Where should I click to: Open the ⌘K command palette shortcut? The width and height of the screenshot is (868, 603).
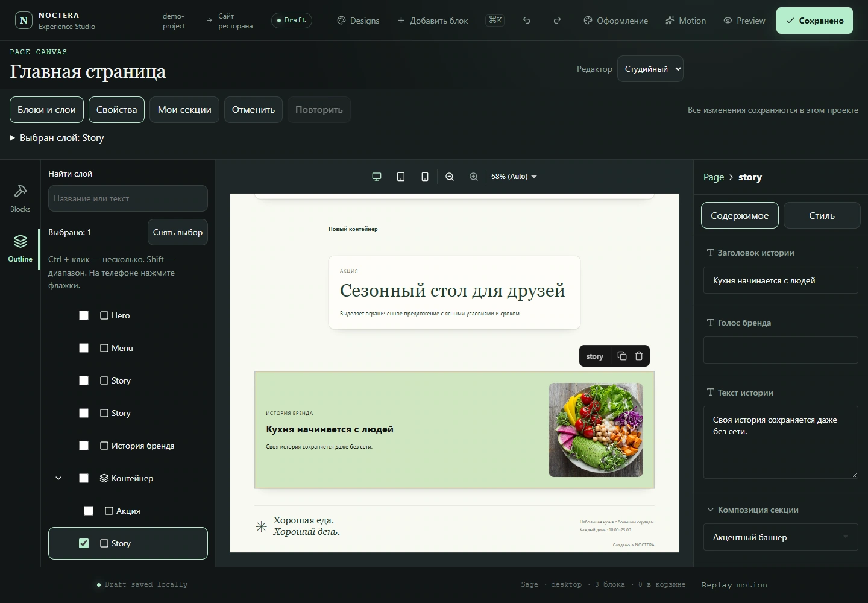click(x=495, y=21)
